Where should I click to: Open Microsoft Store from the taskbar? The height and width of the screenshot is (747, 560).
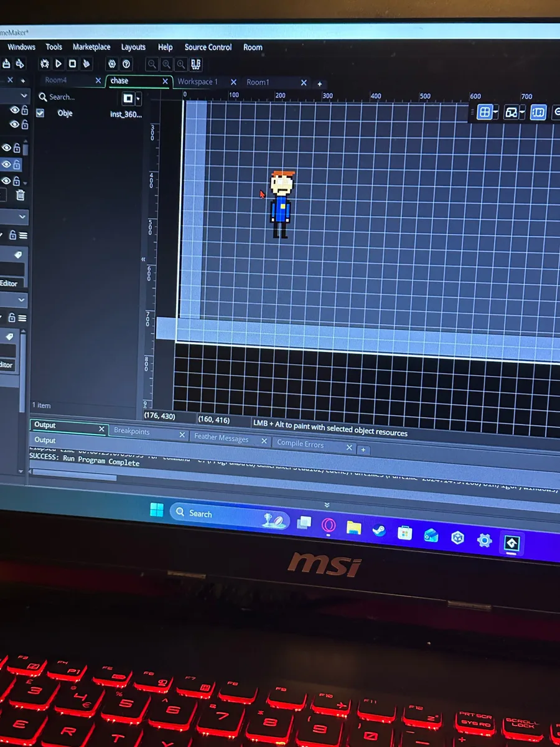point(404,533)
